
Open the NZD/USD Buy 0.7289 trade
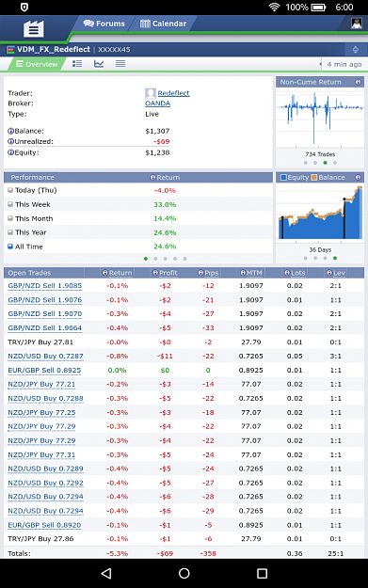coord(45,469)
